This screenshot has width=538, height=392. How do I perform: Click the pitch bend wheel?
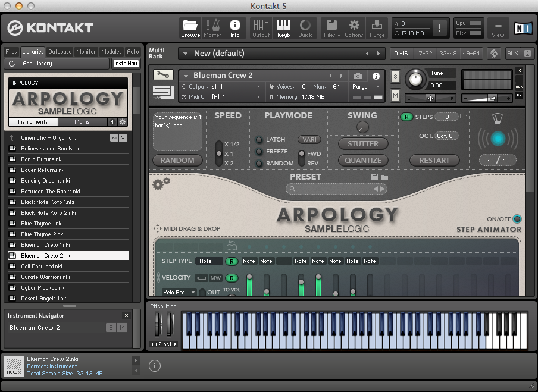point(157,324)
